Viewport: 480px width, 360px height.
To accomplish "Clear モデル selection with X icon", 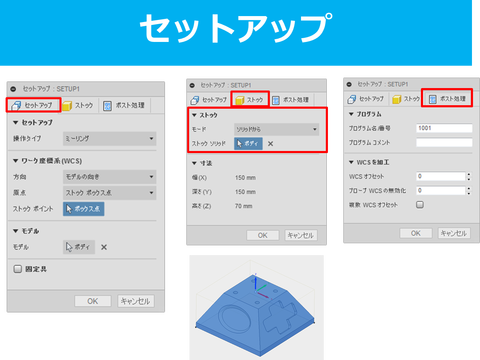I will [x=104, y=247].
